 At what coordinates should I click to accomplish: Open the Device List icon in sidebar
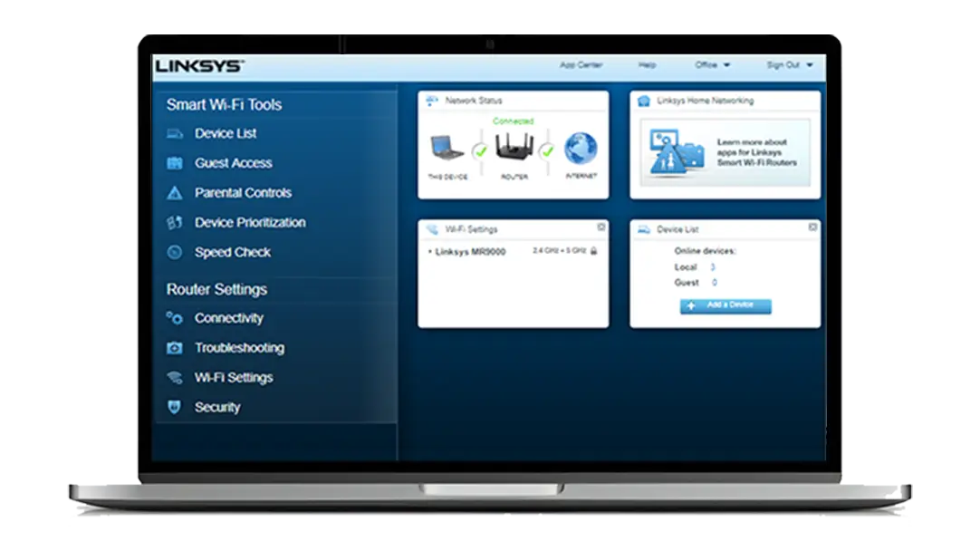(x=175, y=133)
